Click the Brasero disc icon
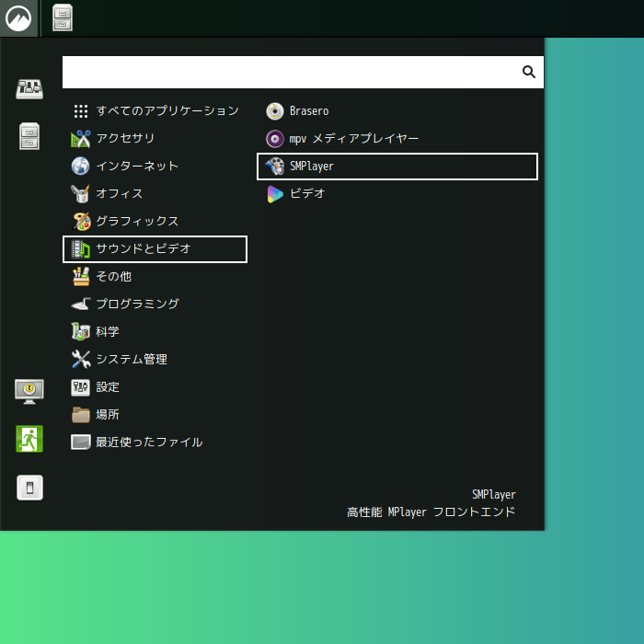Image resolution: width=644 pixels, height=644 pixels. pos(275,111)
